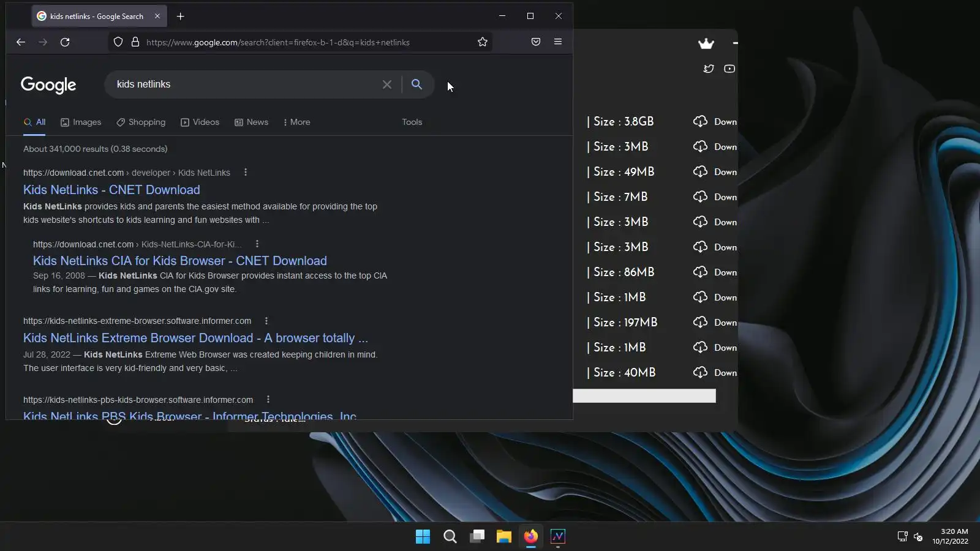The width and height of the screenshot is (980, 551).
Task: Reload the Google search page
Action: point(65,42)
